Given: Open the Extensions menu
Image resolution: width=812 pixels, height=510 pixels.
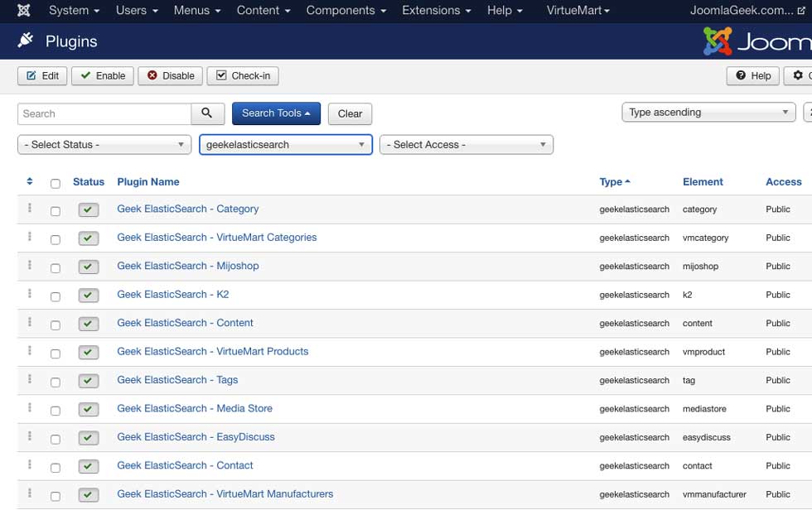Looking at the screenshot, I should pos(437,10).
